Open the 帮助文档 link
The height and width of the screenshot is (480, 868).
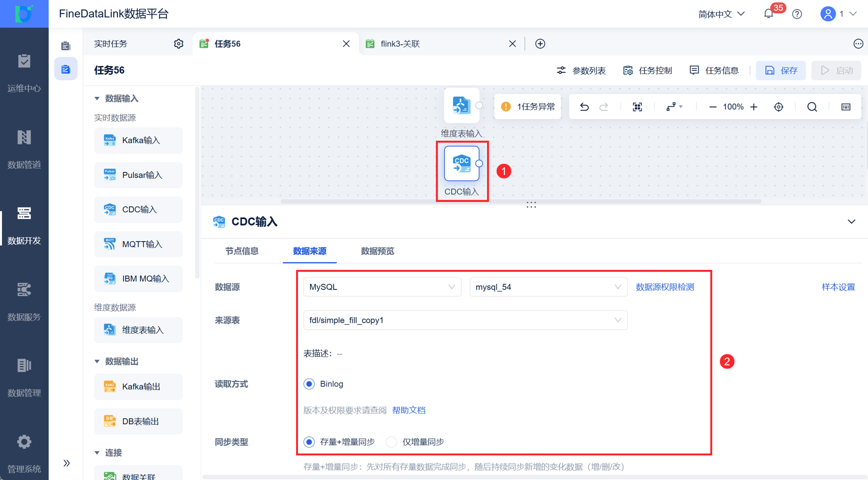tap(409, 410)
